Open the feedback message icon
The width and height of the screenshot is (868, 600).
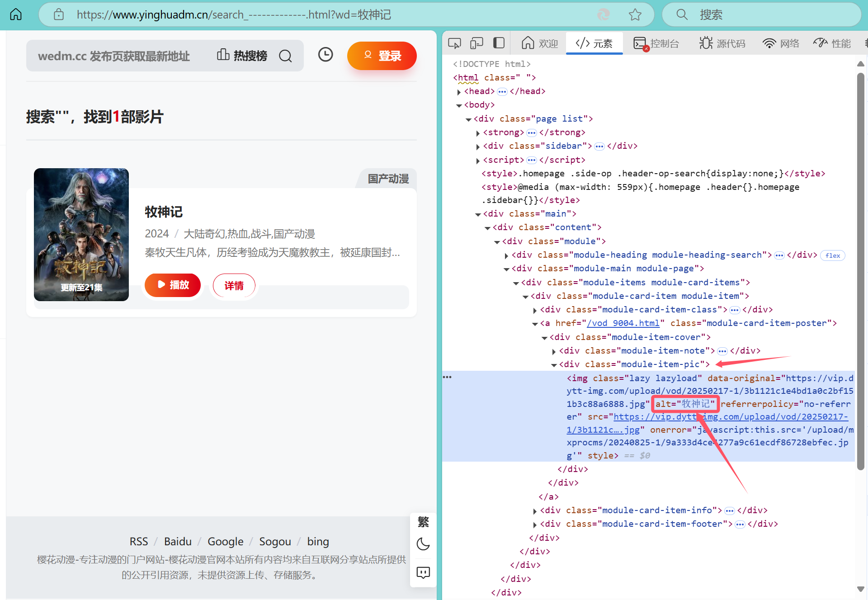pyautogui.click(x=423, y=572)
